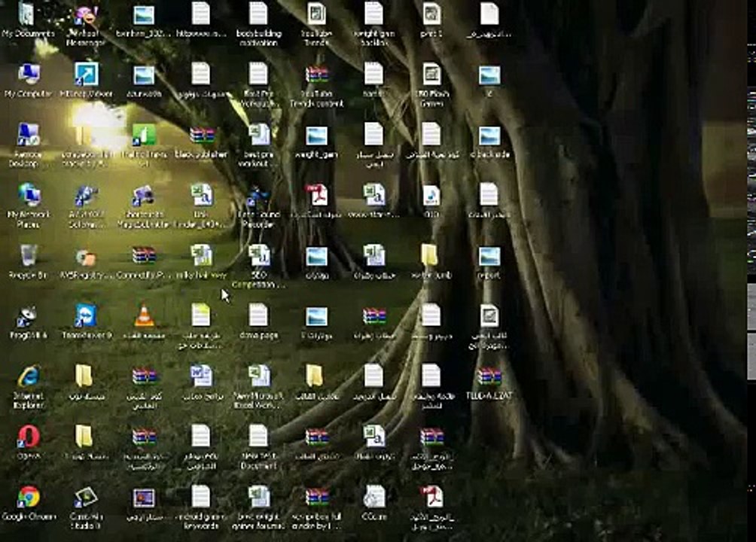Open the FrogCMS satellite shortcut icon

(x=28, y=316)
